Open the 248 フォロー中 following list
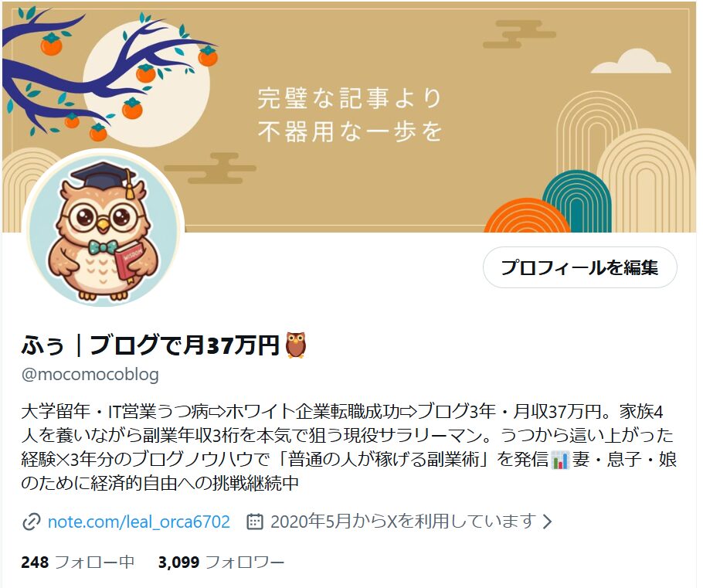This screenshot has height=588, width=703. point(77,562)
